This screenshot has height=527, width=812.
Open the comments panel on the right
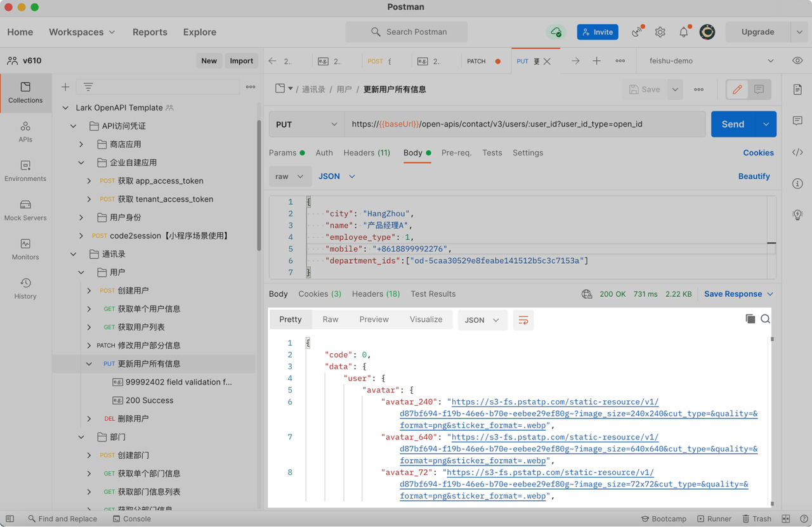click(x=797, y=121)
